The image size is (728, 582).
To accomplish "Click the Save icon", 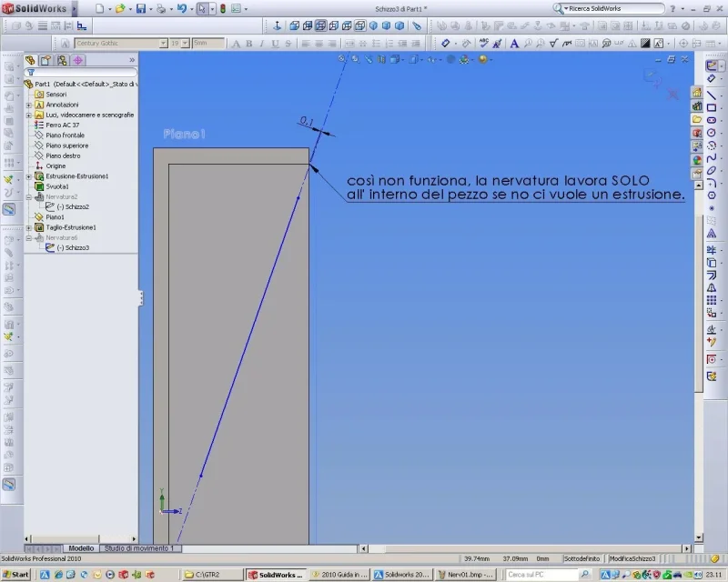I will [x=141, y=8].
